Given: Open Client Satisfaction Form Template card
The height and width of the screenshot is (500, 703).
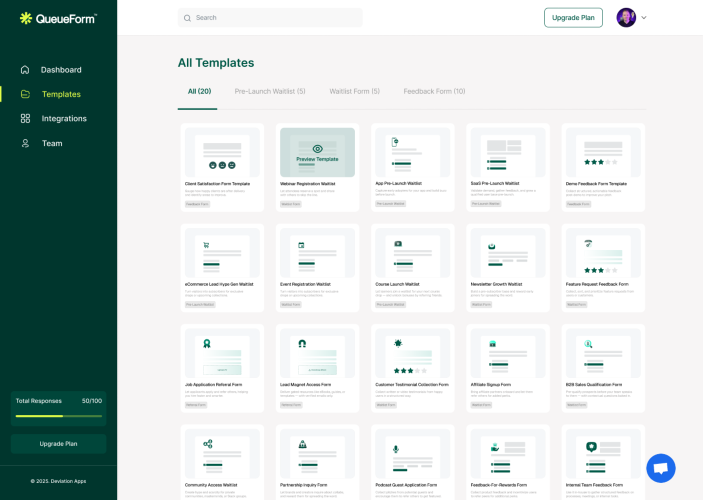Looking at the screenshot, I should 222,167.
